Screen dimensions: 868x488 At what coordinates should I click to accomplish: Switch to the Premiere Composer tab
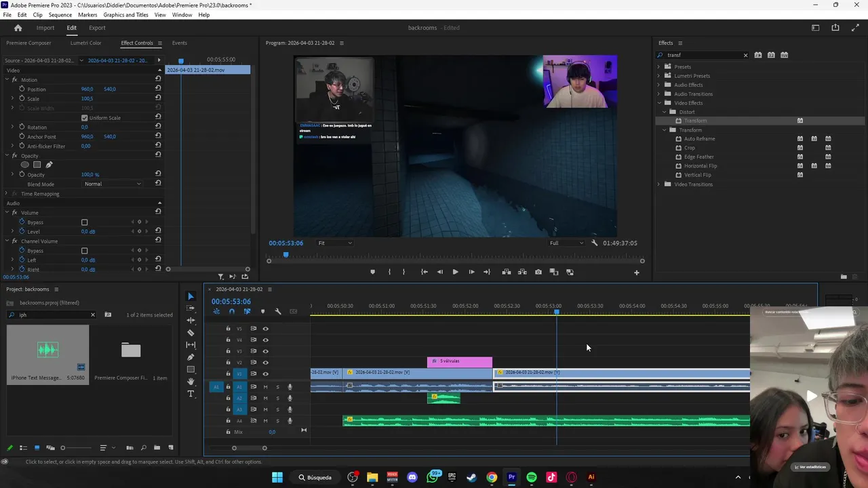pyautogui.click(x=28, y=43)
